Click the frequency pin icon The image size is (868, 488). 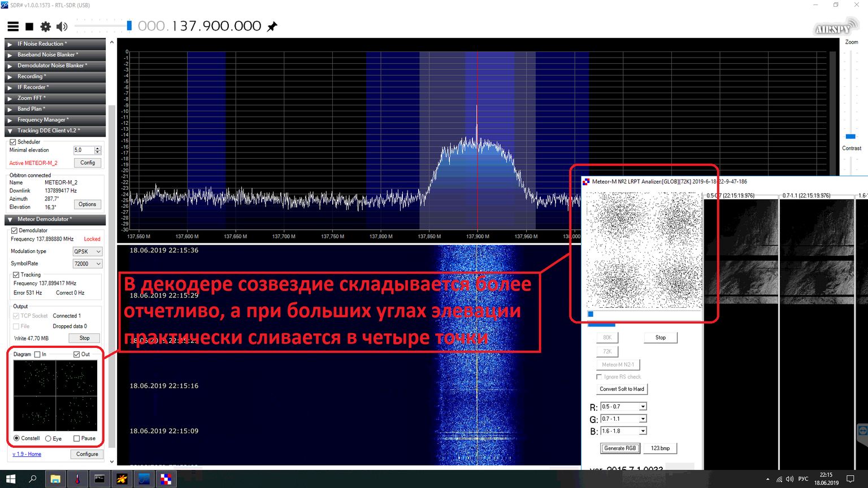click(272, 26)
